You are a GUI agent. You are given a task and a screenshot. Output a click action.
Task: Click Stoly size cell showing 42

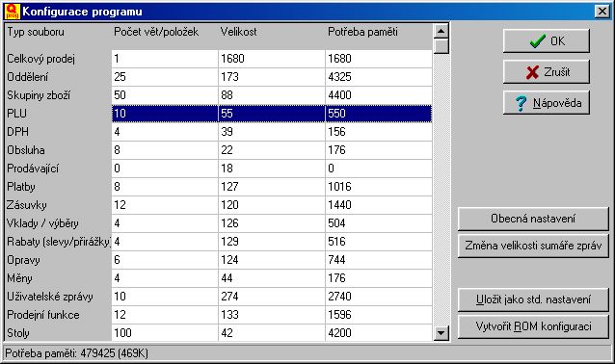pyautogui.click(x=272, y=332)
